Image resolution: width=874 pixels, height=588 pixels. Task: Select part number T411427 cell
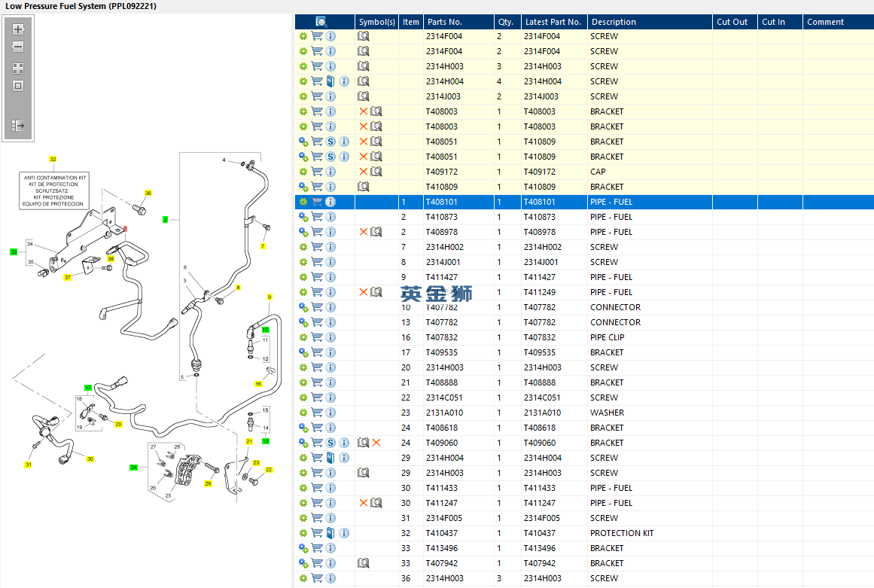click(458, 277)
